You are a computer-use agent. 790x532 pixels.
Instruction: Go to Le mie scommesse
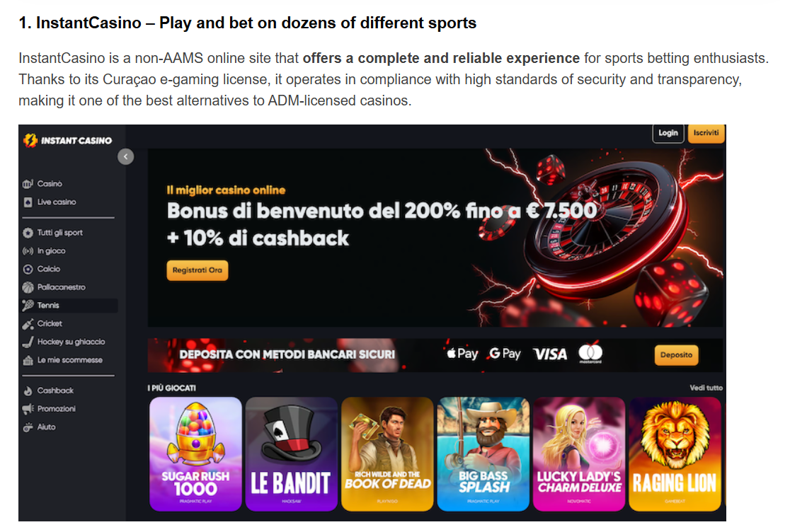pos(62,360)
